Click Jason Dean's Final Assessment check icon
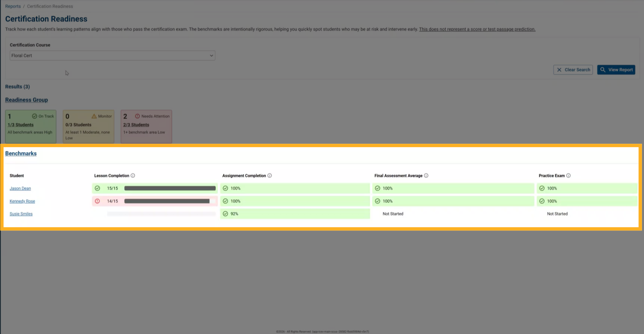The width and height of the screenshot is (644, 334). coord(378,188)
